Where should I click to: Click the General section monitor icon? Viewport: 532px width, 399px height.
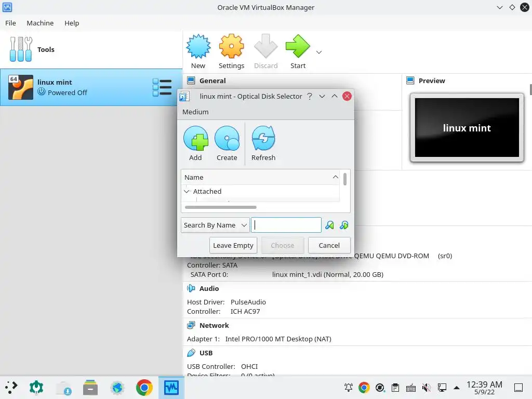click(191, 81)
